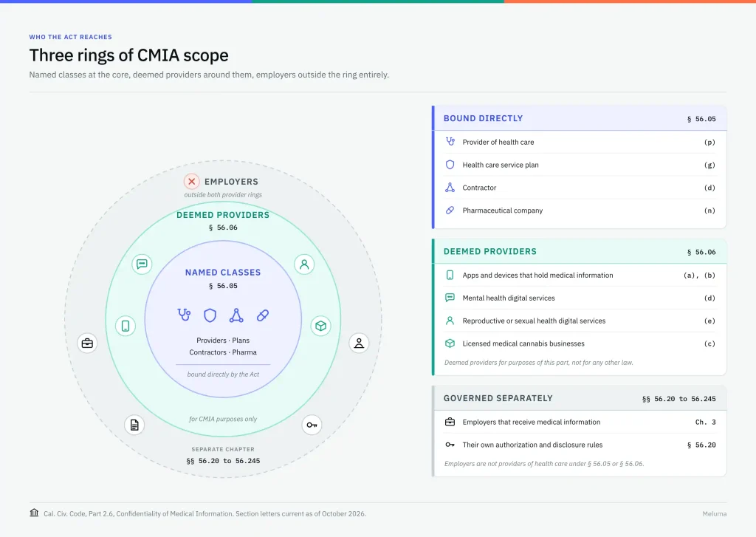Select 'Their own authorization and disclosure rules' text
This screenshot has height=537, width=756.
point(532,445)
